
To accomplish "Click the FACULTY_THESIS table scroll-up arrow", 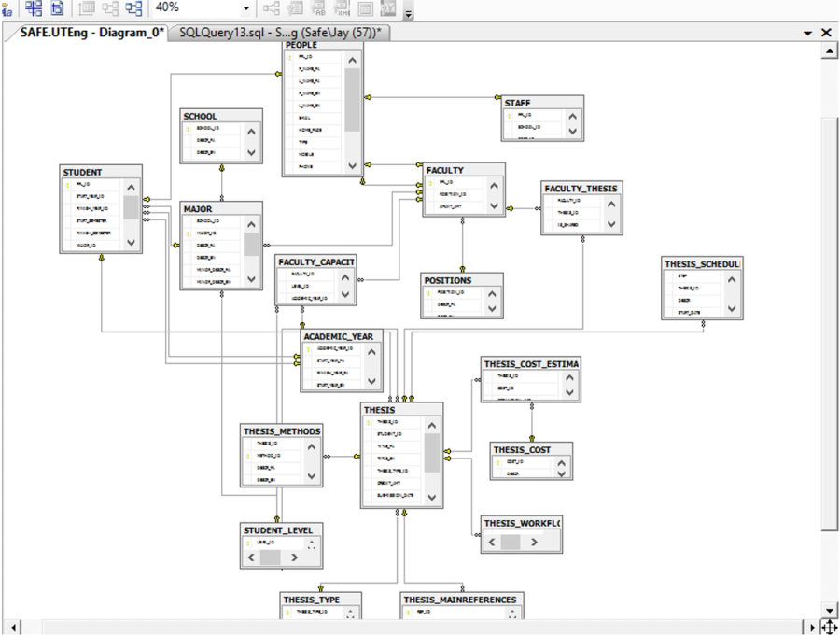I will [611, 205].
